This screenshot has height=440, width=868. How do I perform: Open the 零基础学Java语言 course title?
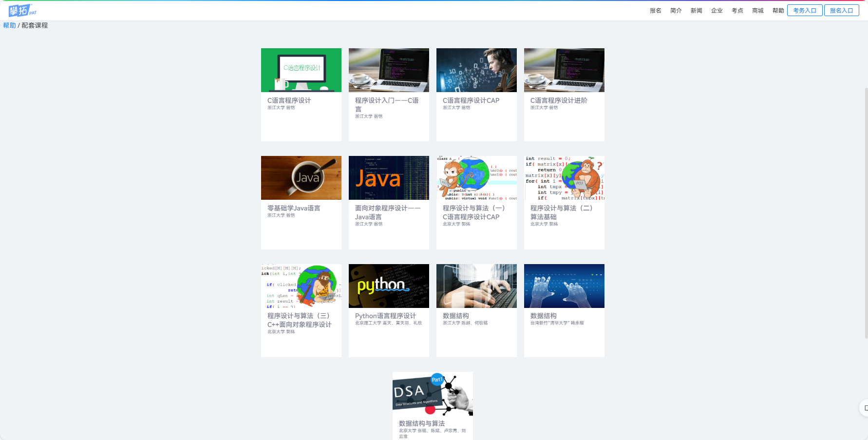294,208
